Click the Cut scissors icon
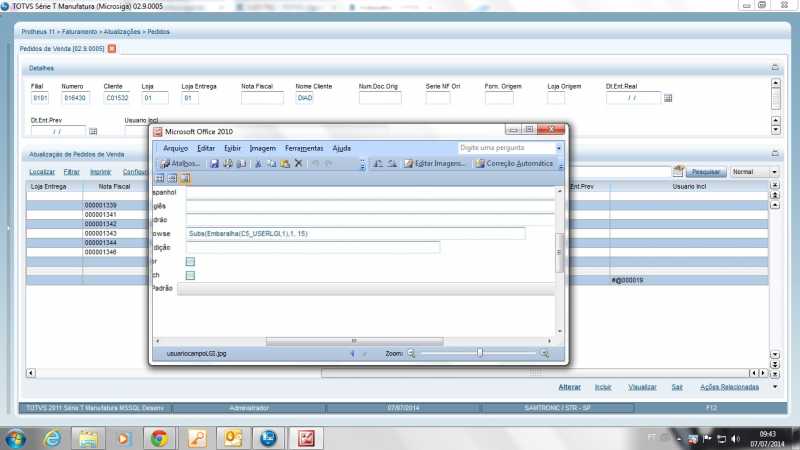The image size is (800, 450). click(258, 164)
